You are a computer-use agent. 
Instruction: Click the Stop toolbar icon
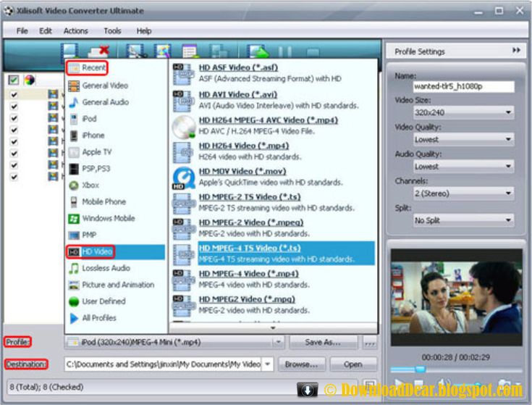pos(313,52)
